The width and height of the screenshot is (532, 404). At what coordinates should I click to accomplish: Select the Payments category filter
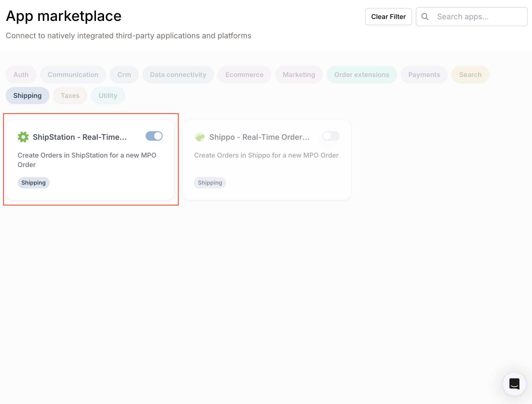pos(424,75)
